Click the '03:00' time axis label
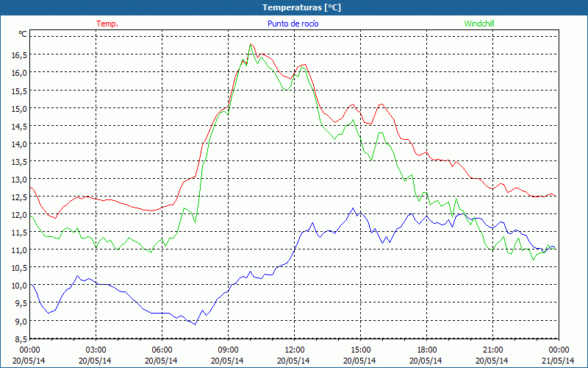The width and height of the screenshot is (588, 368). point(96,350)
